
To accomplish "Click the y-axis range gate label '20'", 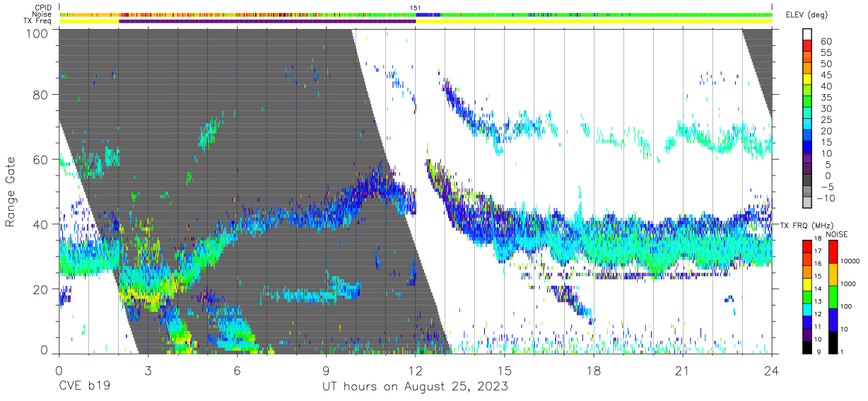I will [40, 289].
